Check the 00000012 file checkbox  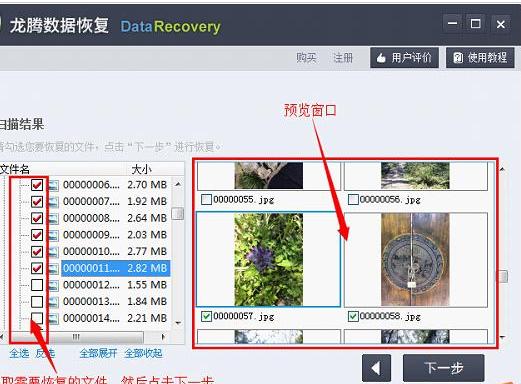[x=37, y=285]
